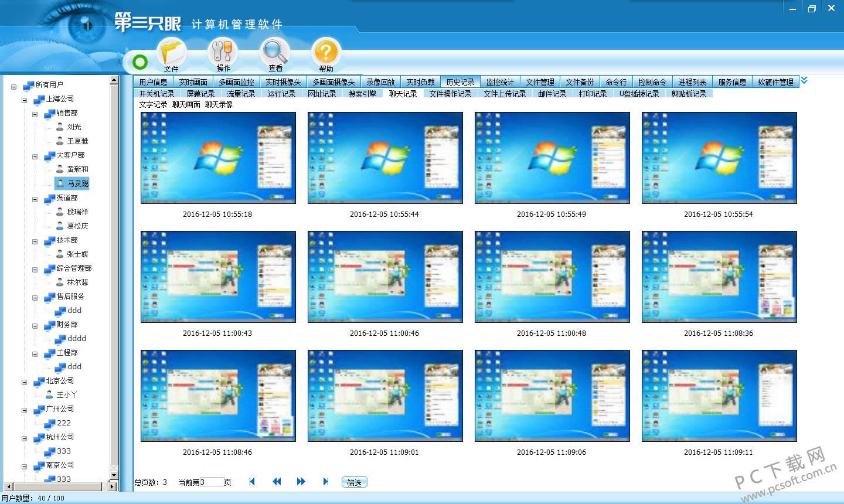Collapse the 销售部 tree node
The width and height of the screenshot is (844, 504).
(x=35, y=114)
